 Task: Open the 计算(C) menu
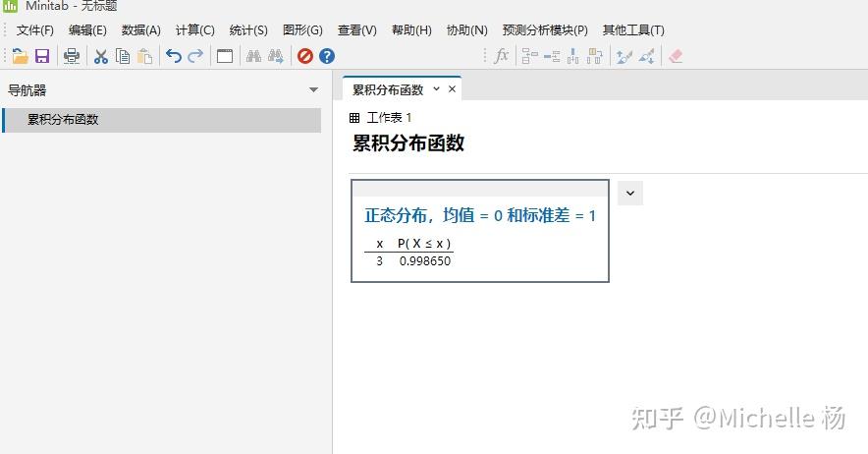point(194,29)
